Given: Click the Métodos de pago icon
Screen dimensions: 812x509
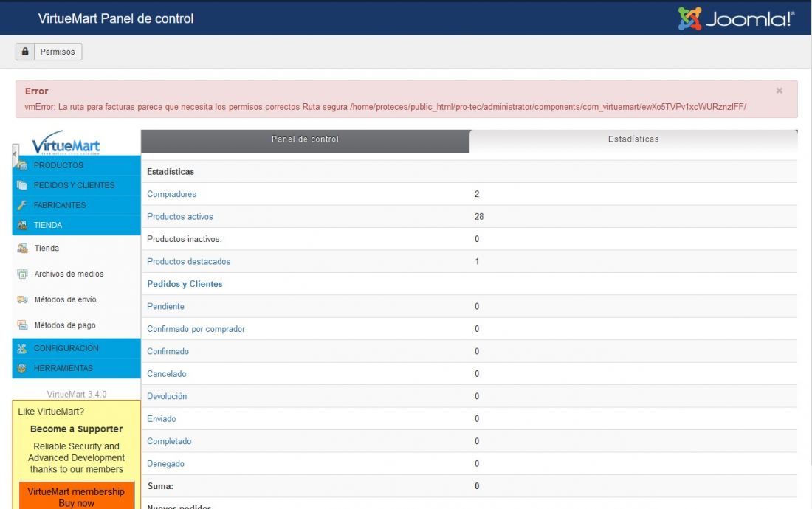Looking at the screenshot, I should tap(22, 325).
